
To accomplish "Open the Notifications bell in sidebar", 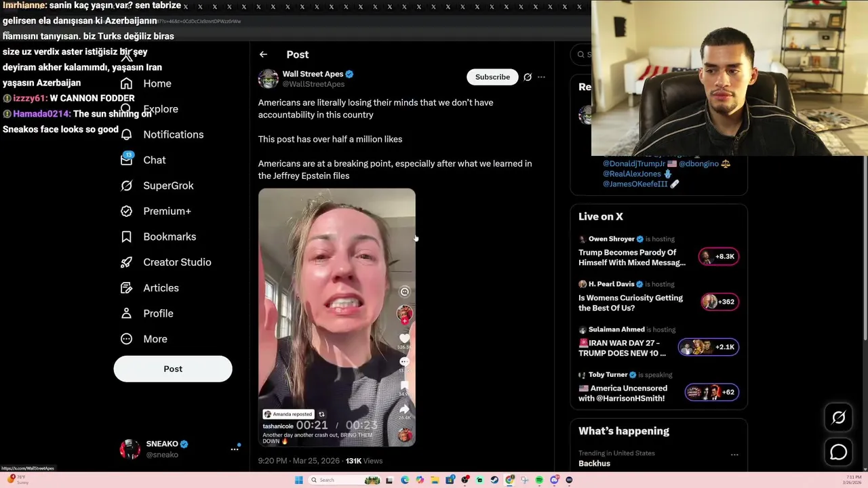I will tap(161, 134).
